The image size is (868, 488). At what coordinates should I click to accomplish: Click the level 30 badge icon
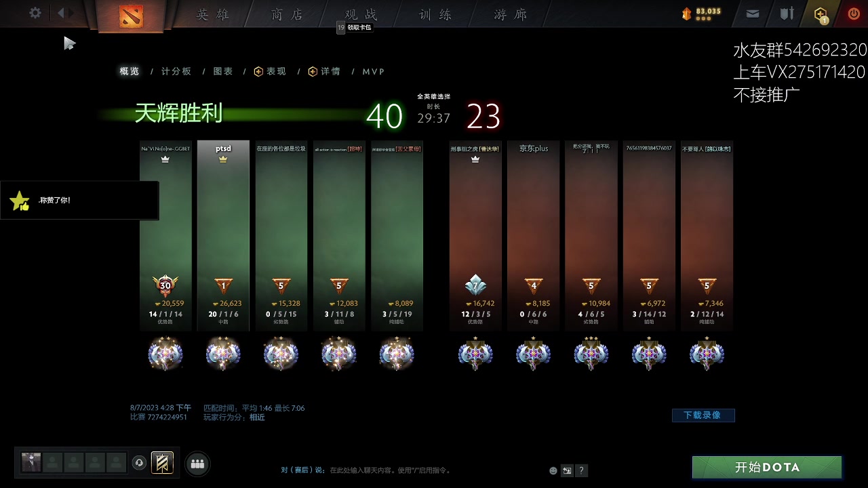coord(165,285)
